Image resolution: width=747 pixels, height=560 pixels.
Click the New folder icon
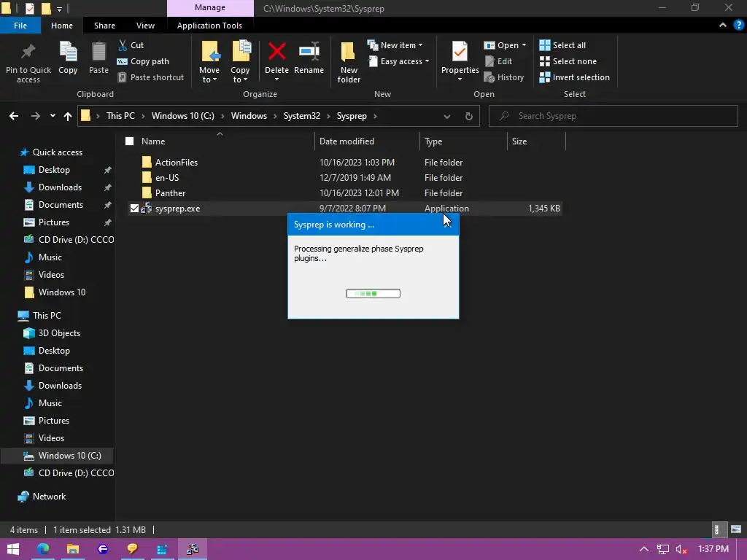tap(348, 52)
